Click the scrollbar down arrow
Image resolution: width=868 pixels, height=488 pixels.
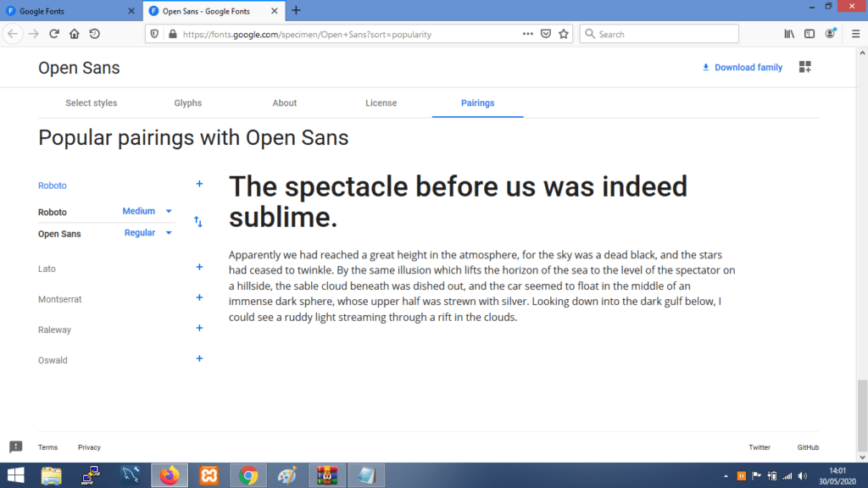[862, 457]
